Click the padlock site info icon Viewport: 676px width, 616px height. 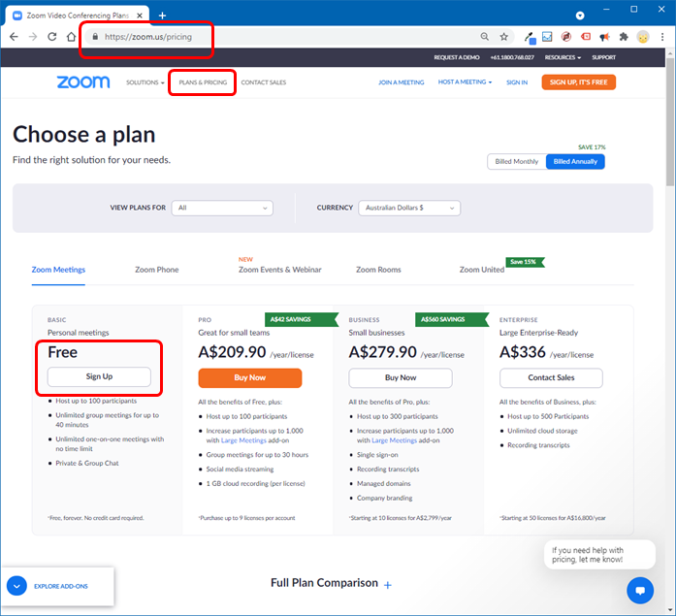(x=95, y=37)
